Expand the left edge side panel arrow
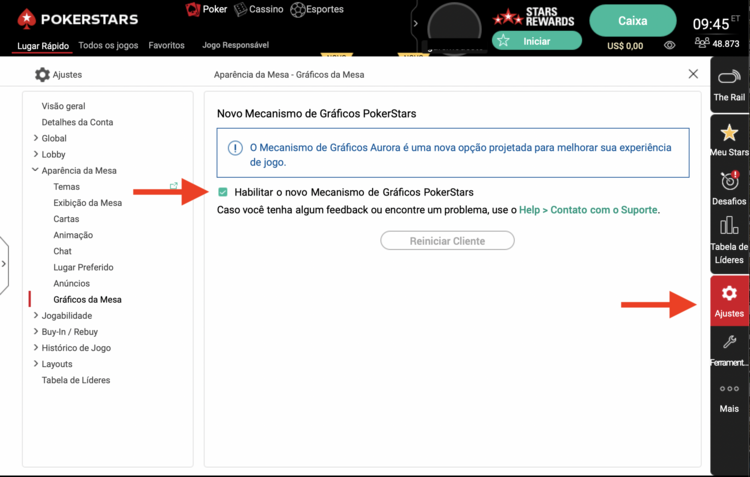This screenshot has width=750, height=477. coord(4,264)
